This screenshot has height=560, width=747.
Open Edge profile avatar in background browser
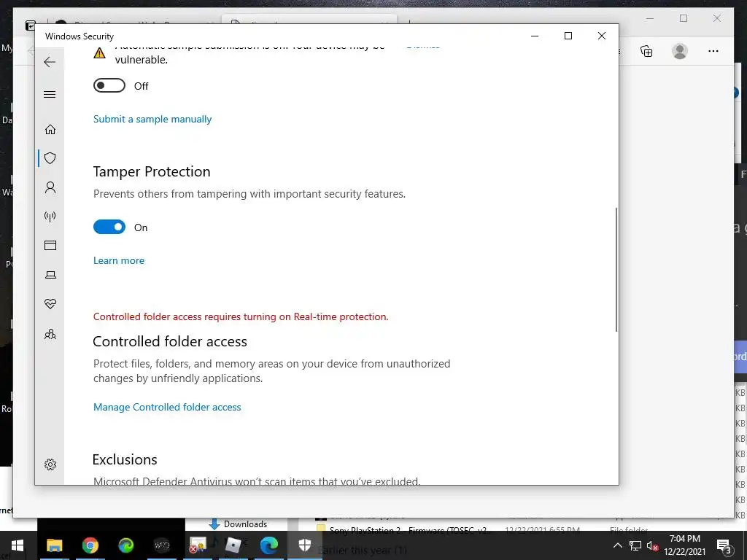coord(680,51)
